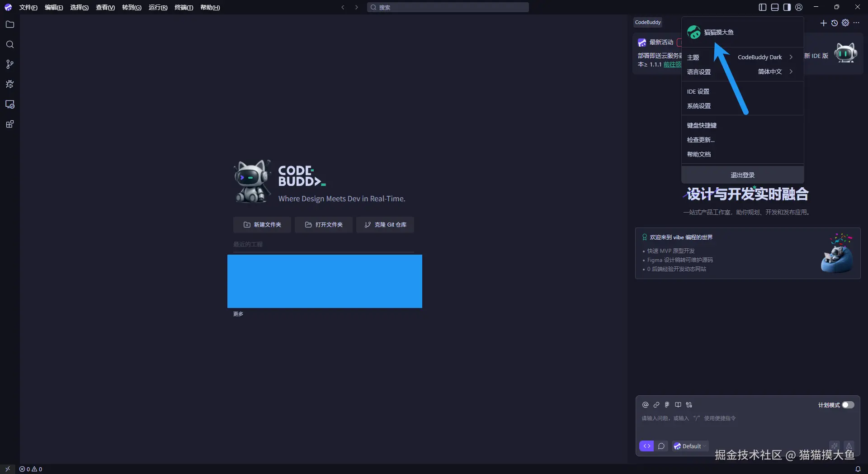868x474 pixels.
Task: Click the integrations icon beside the book icon
Action: tap(689, 405)
